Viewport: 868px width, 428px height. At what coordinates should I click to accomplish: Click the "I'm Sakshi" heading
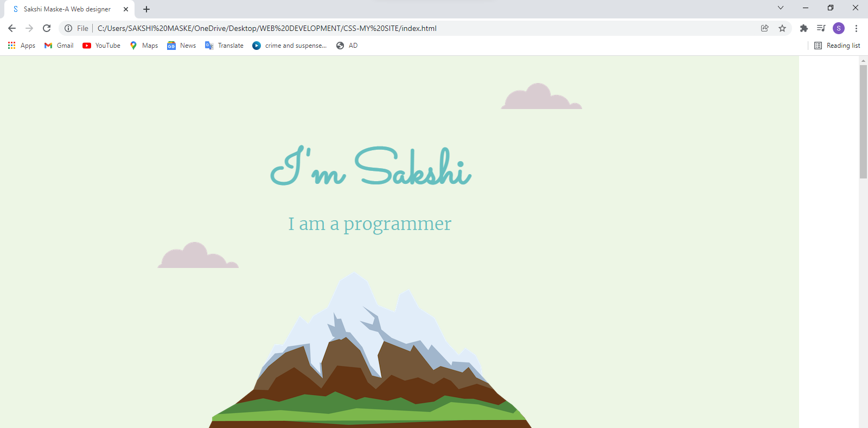coord(371,165)
